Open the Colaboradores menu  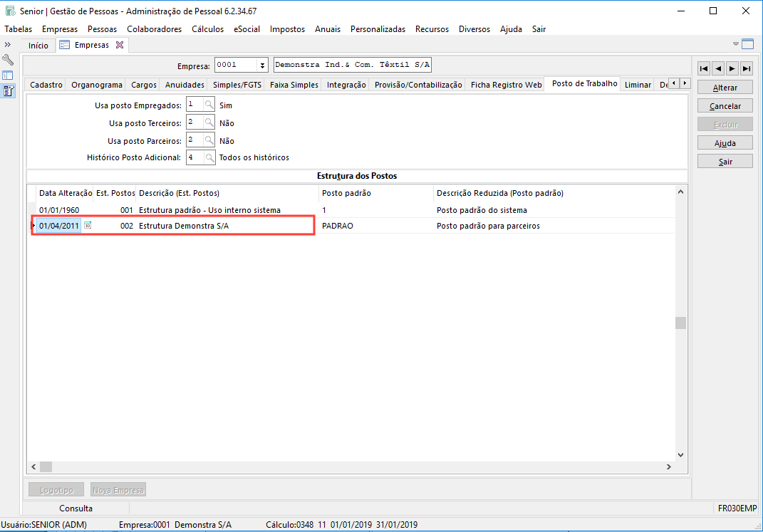click(155, 29)
